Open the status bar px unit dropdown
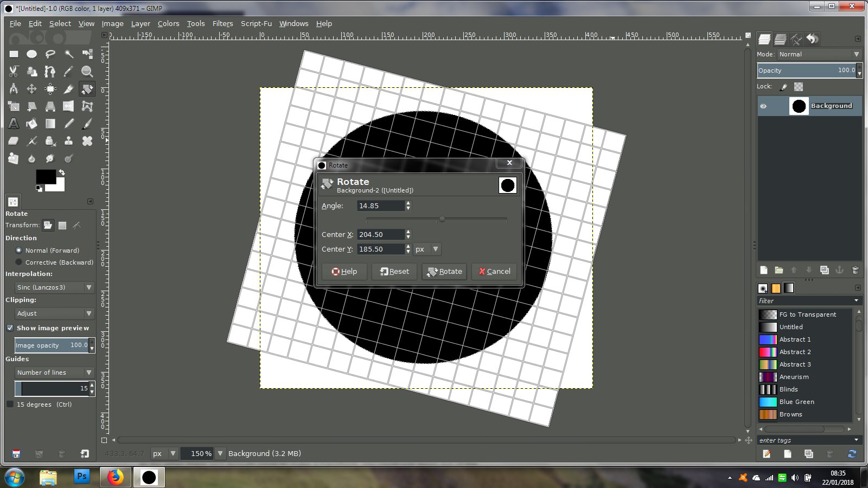This screenshot has height=488, width=868. click(164, 454)
